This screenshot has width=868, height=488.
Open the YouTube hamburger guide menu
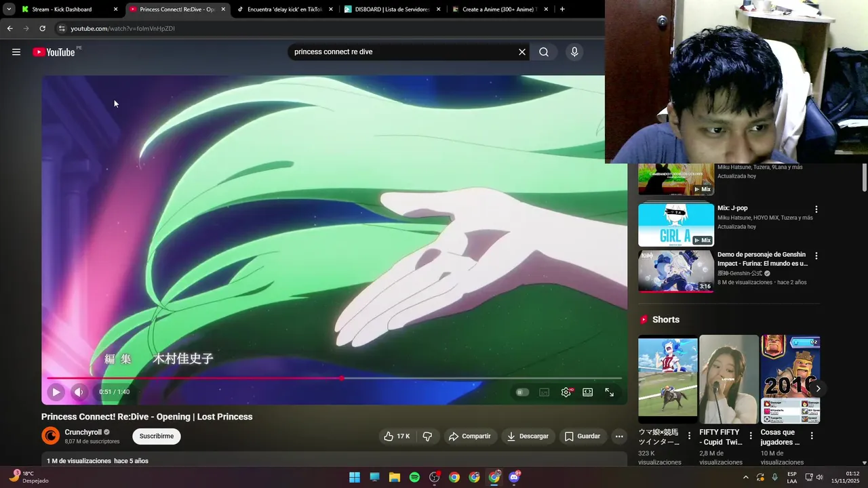tap(16, 52)
